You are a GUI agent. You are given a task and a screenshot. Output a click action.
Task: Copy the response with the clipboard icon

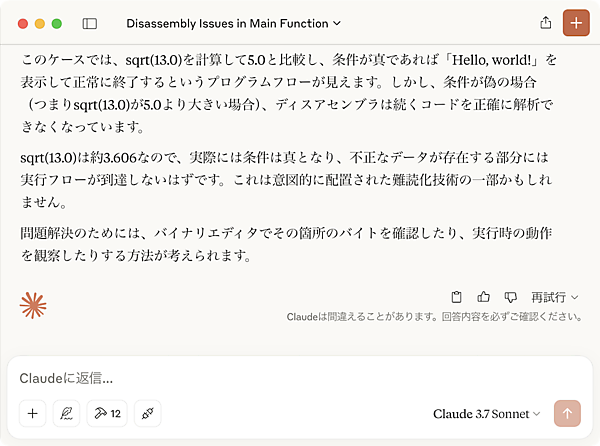[457, 297]
